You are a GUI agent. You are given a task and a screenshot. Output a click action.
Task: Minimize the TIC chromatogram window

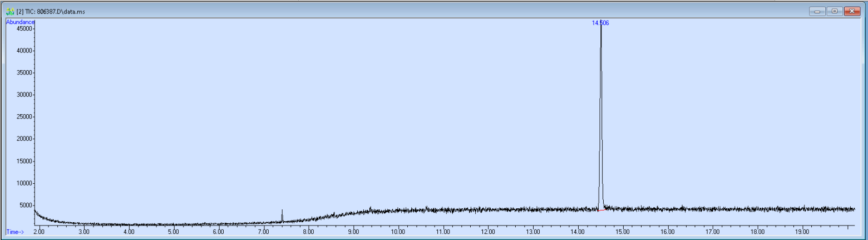pos(817,11)
